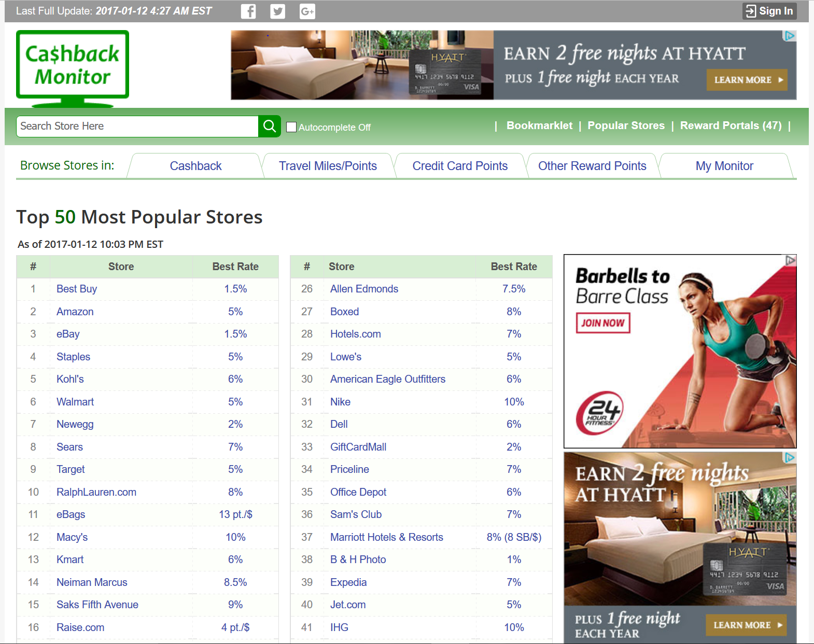Click the Sign In button
Image resolution: width=814 pixels, height=644 pixels.
tap(769, 11)
